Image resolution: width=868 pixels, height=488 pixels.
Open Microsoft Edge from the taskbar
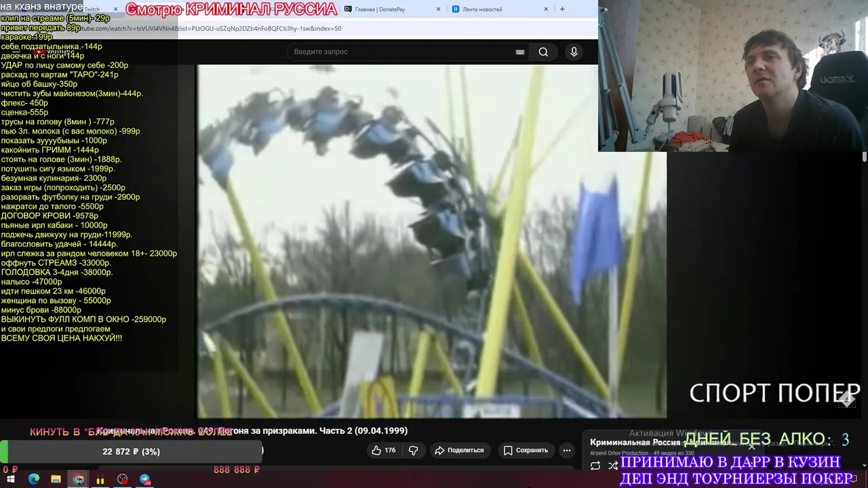coord(34,479)
